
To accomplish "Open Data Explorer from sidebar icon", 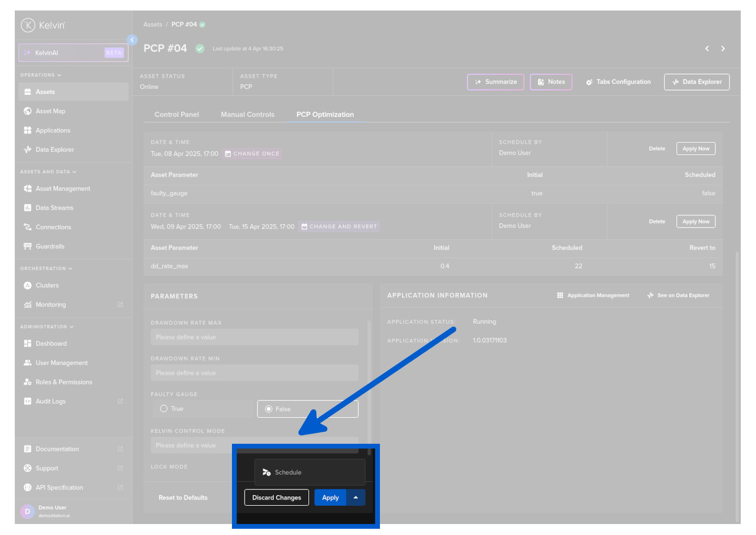I will 28,150.
